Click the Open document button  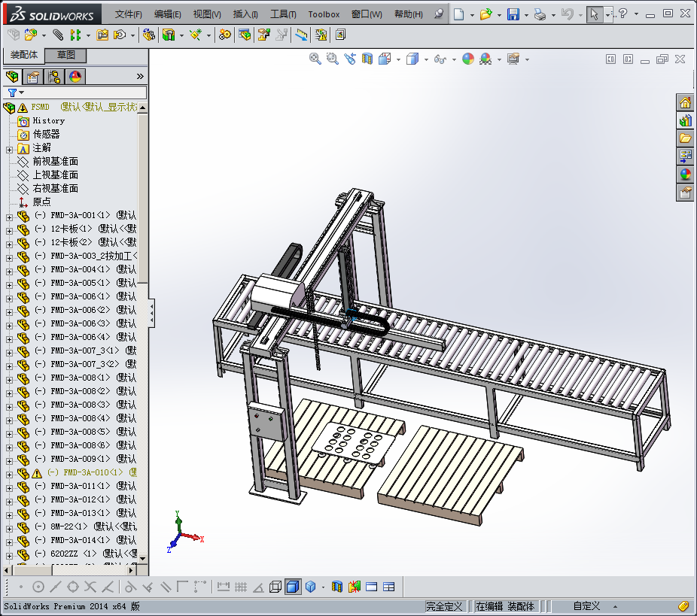(485, 14)
